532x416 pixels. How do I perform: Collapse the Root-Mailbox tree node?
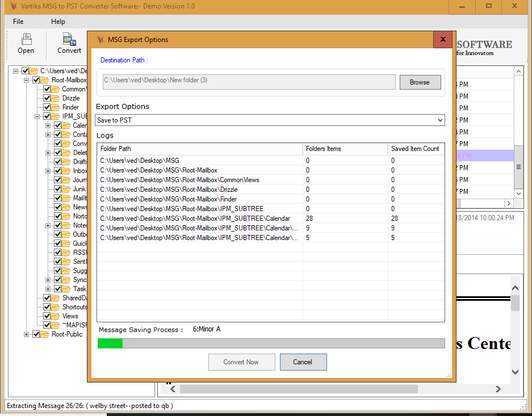tap(27, 81)
